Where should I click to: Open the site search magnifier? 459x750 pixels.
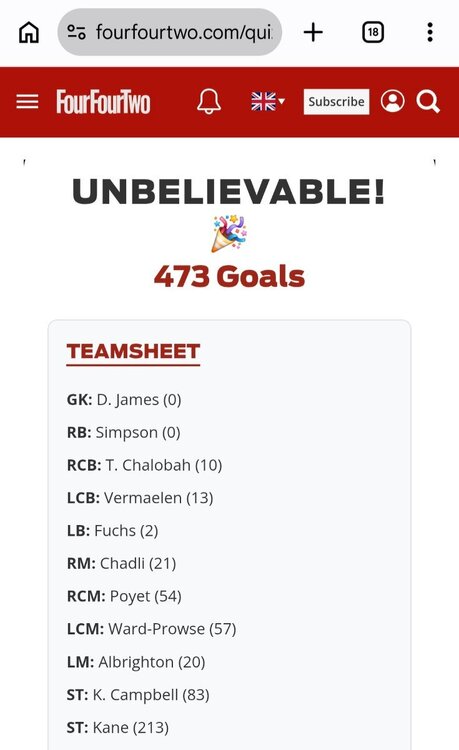[x=428, y=101]
